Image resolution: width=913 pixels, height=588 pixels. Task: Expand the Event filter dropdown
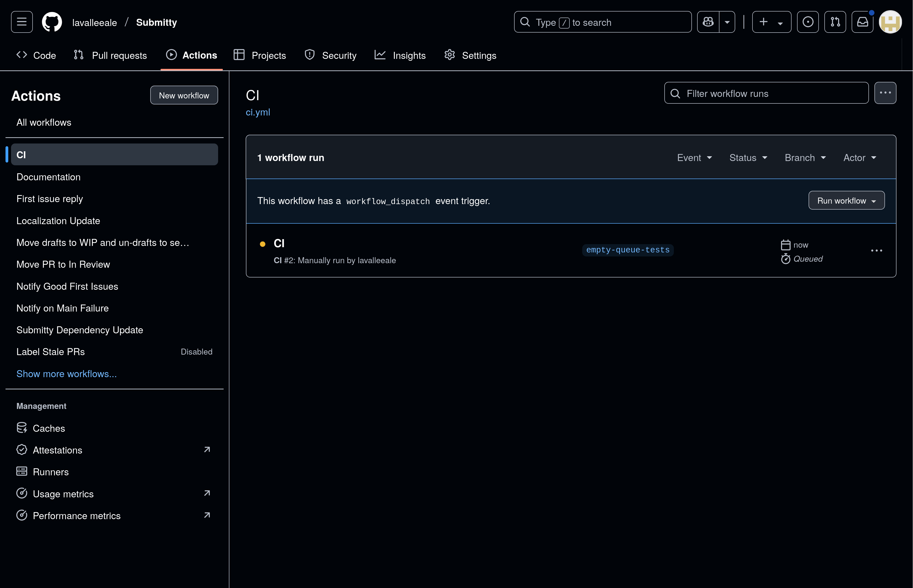694,158
